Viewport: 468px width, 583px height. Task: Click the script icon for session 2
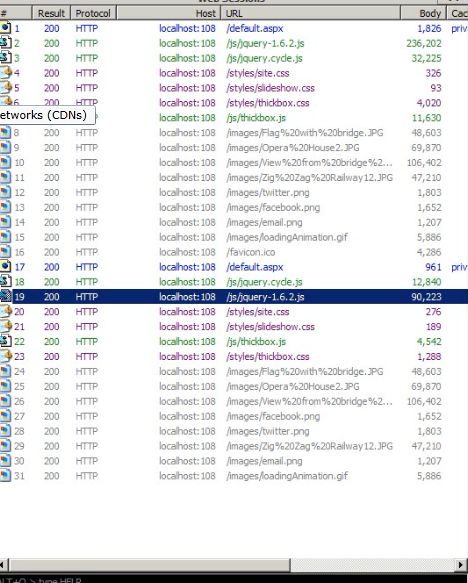coord(5,43)
